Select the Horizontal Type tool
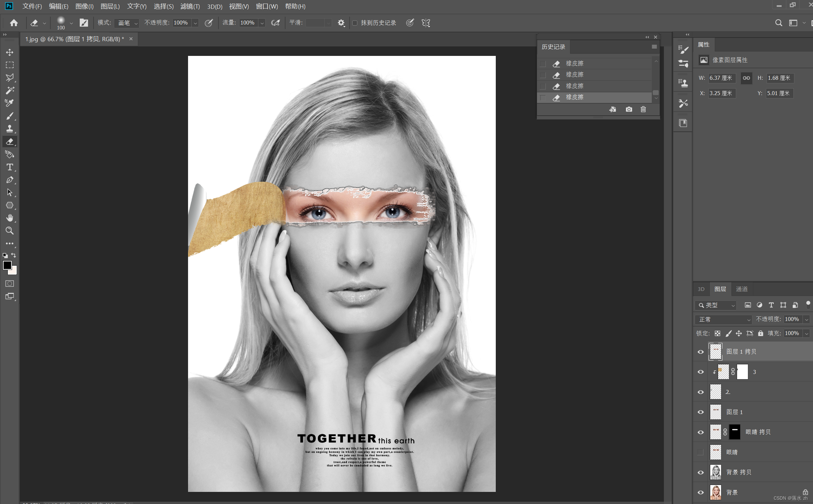This screenshot has height=504, width=813. pos(10,167)
